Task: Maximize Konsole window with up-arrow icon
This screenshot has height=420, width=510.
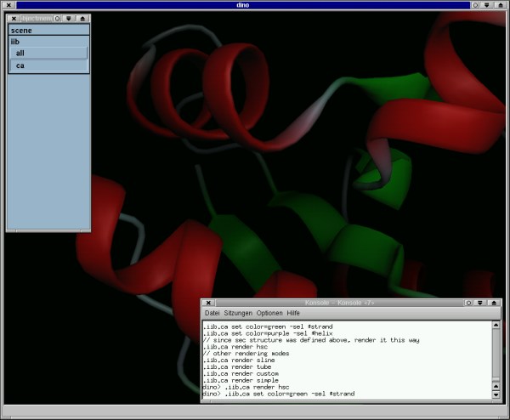Action: (493, 303)
